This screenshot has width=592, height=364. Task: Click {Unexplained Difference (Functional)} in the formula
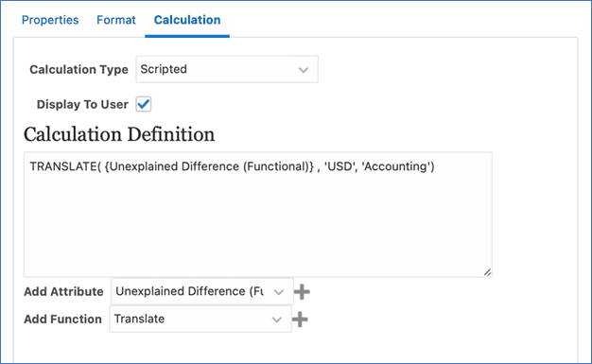209,166
